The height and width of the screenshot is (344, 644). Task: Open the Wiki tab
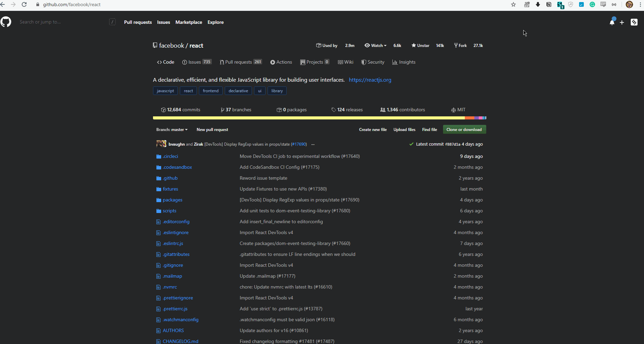(345, 62)
